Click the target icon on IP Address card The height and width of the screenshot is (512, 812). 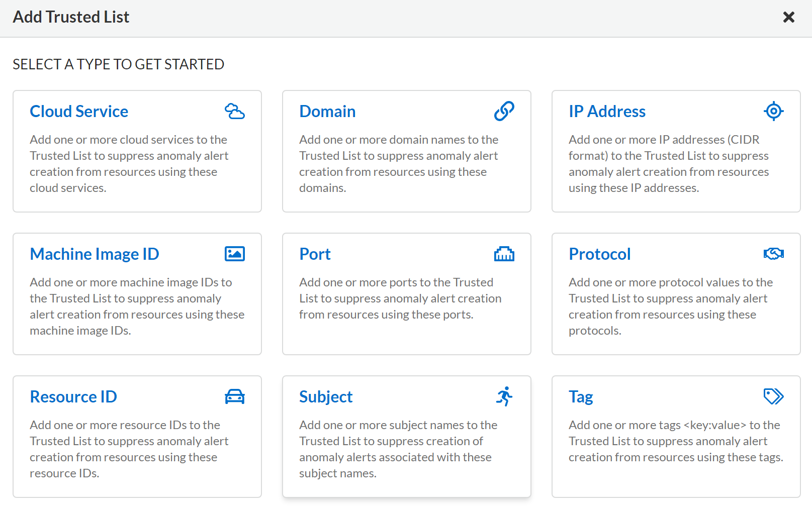click(x=774, y=111)
